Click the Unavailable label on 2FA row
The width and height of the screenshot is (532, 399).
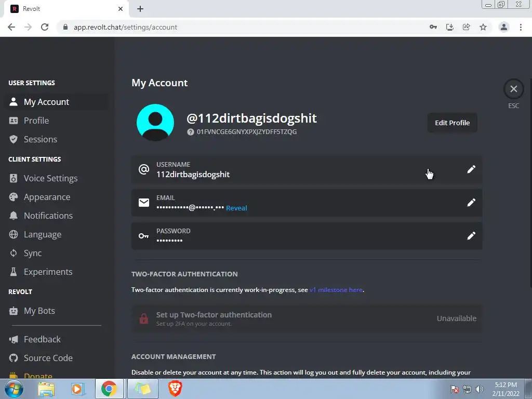pyautogui.click(x=456, y=318)
